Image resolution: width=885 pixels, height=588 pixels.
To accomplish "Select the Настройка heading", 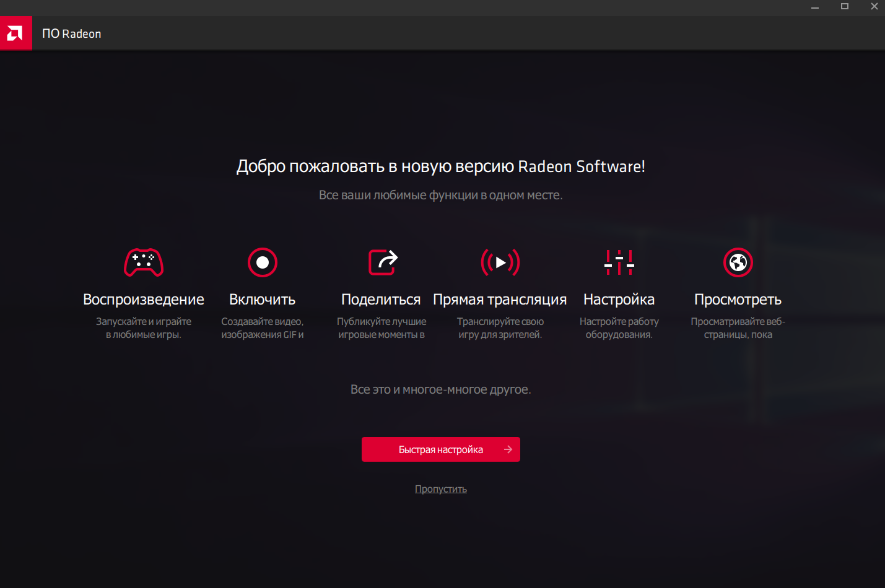I will click(619, 300).
